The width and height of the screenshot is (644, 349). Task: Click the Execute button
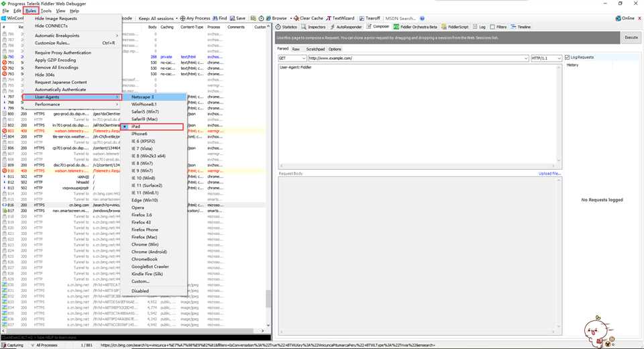click(x=631, y=38)
